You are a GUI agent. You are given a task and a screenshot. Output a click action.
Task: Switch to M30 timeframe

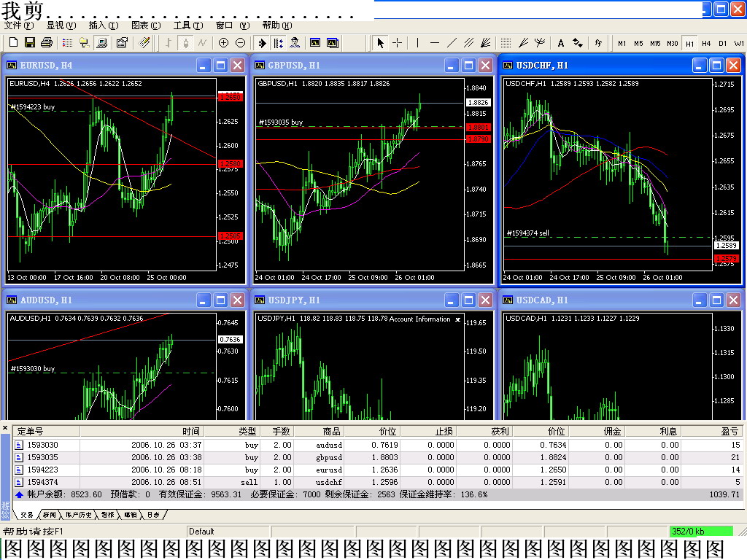click(x=672, y=43)
